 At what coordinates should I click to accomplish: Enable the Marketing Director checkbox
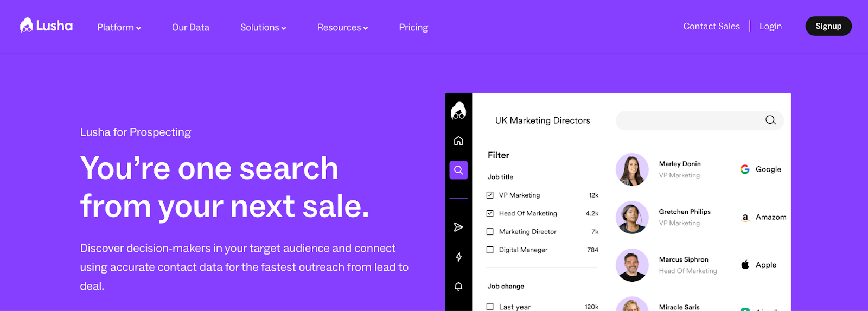pos(490,232)
